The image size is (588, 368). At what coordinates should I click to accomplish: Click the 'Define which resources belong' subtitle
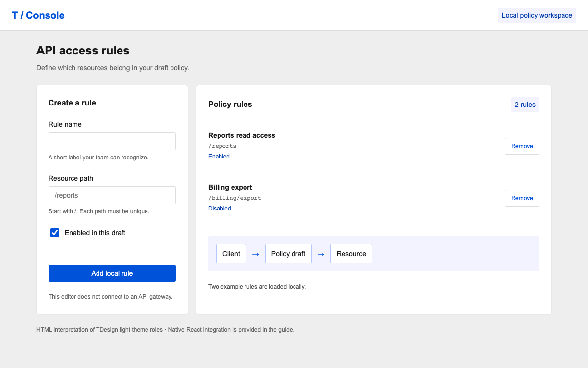point(113,68)
